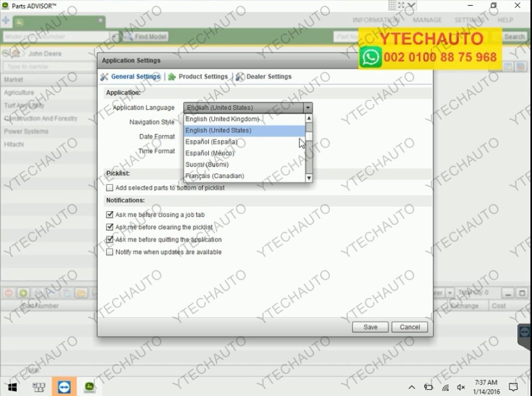Viewport: 532px width, 396px height.
Task: Click the Find Model button
Action: click(x=145, y=37)
